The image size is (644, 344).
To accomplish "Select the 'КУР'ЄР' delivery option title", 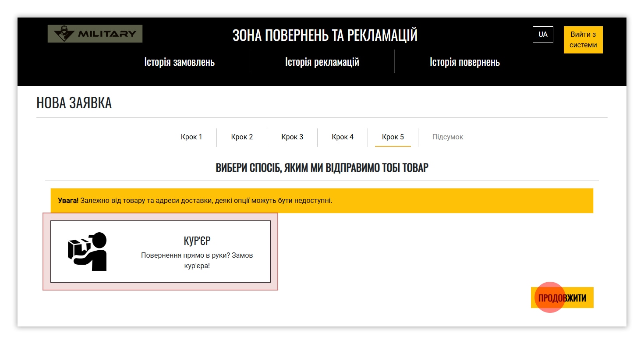I will pyautogui.click(x=197, y=241).
